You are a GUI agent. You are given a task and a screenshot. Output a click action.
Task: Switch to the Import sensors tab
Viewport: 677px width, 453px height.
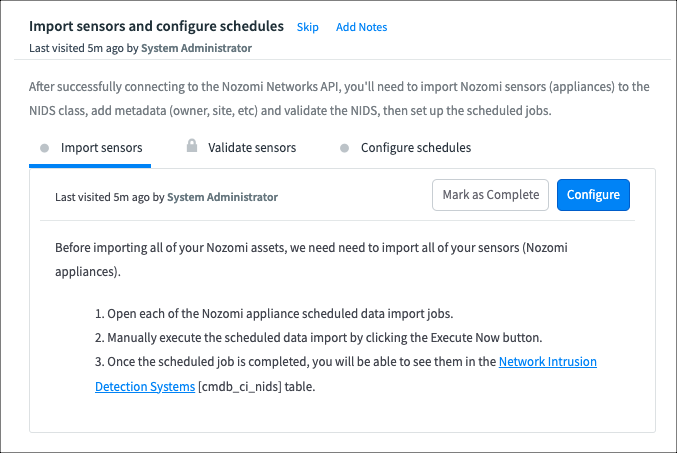[x=101, y=148]
